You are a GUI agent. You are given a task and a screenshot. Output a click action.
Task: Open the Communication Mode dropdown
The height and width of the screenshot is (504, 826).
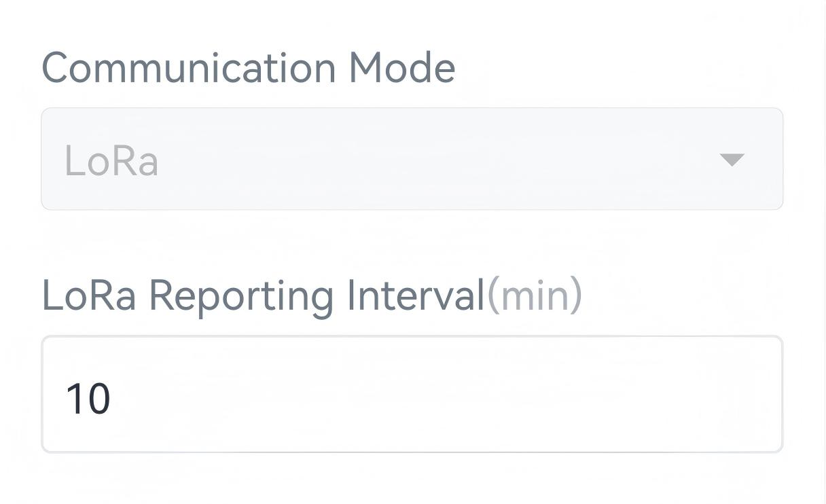[412, 159]
